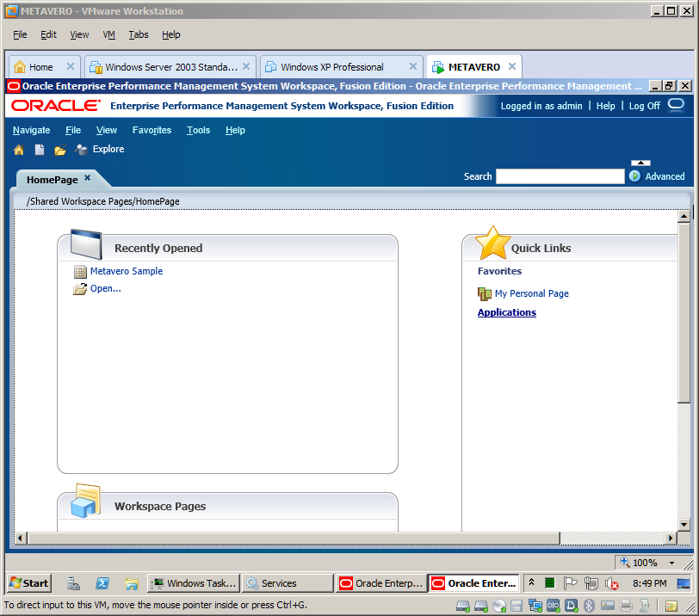The width and height of the screenshot is (699, 616).
Task: Click the VMware printer device icon
Action: point(627,606)
